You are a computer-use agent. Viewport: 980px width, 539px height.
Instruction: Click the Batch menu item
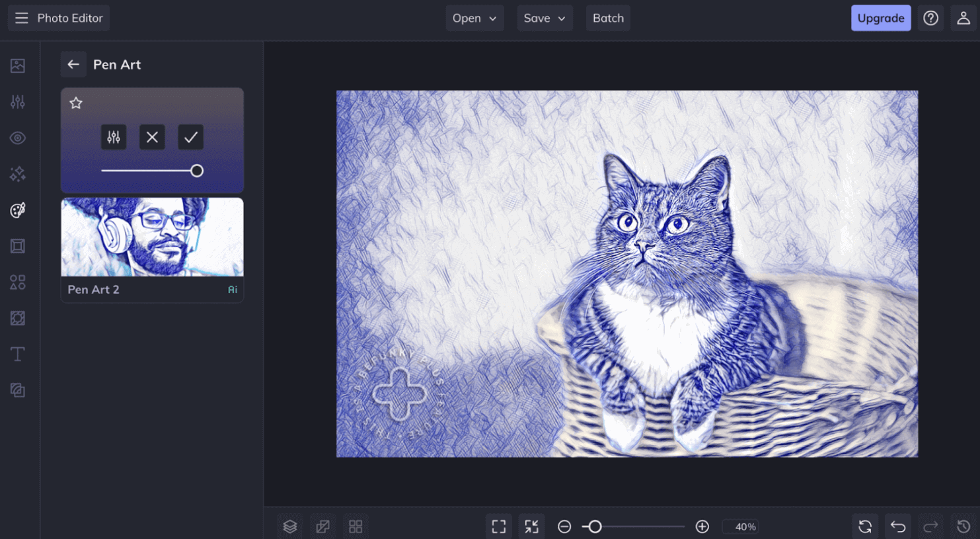[x=607, y=19]
